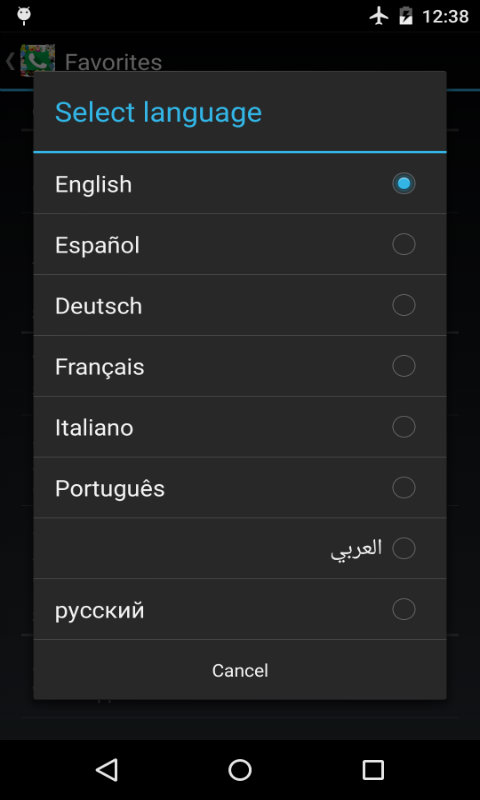Screen dimensions: 480x800
Task: Cancel the language selection dialog
Action: (x=240, y=670)
